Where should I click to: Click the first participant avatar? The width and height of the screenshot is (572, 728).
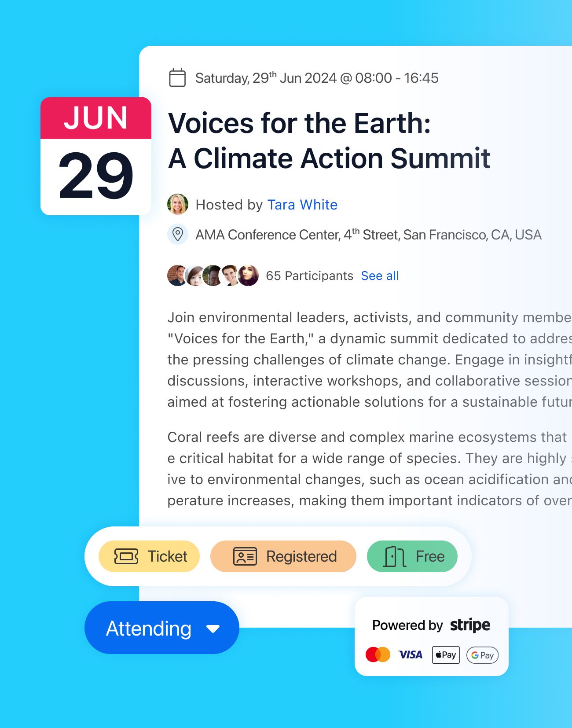176,276
